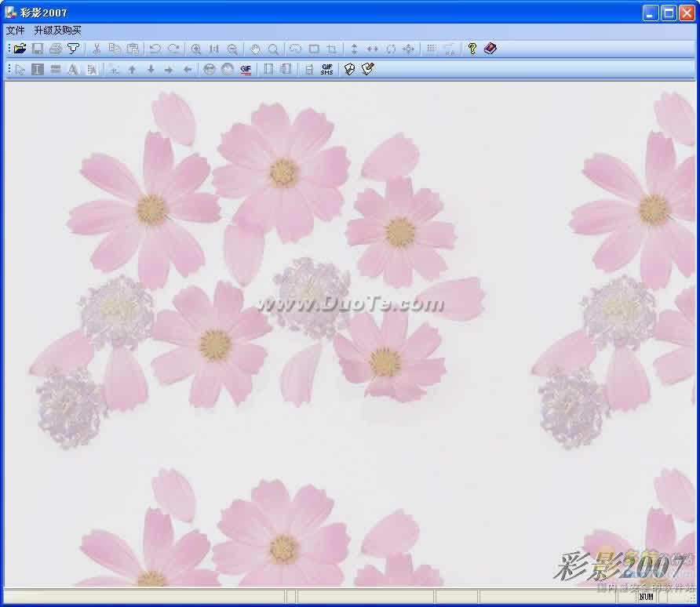Click the GIF animation icon with red underline
Viewport: 700px width, 607px height.
(246, 69)
